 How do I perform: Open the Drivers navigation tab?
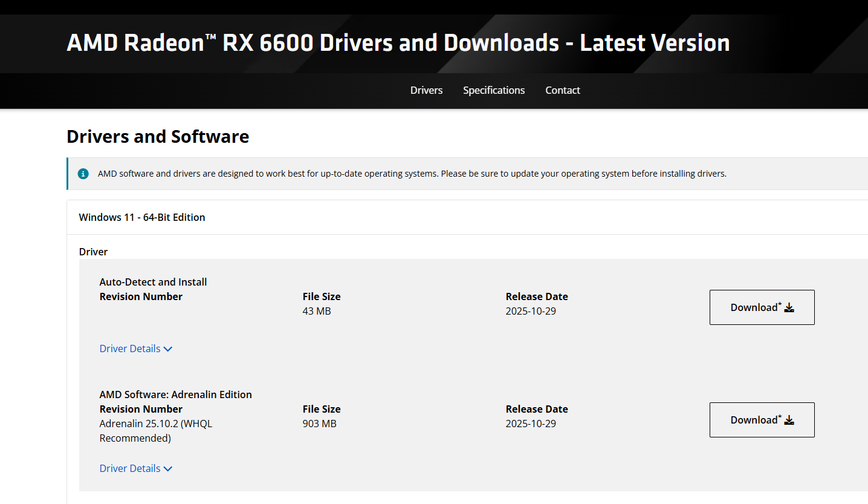426,90
